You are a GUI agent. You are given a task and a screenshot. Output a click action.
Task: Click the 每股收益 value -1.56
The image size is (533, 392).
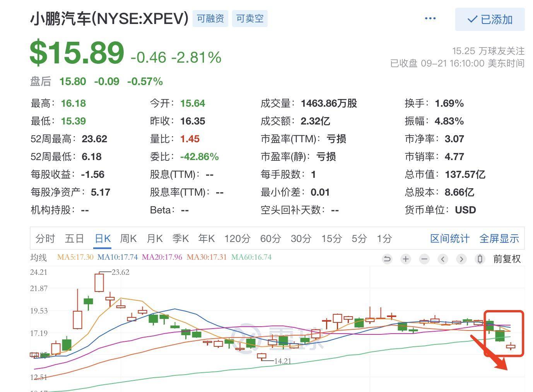point(93,174)
